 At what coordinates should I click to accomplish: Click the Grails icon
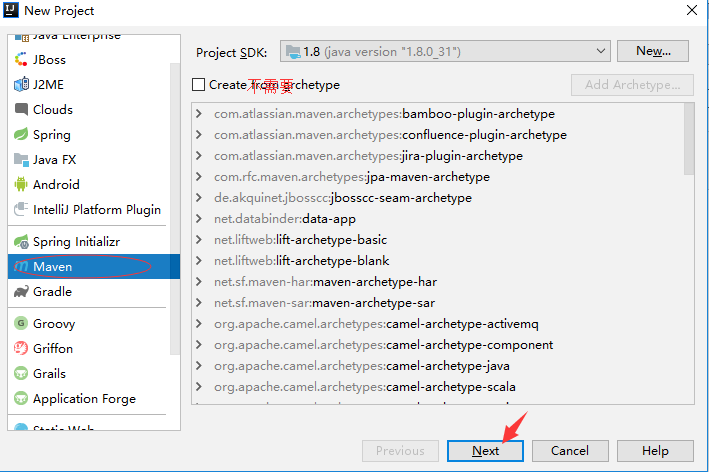21,373
